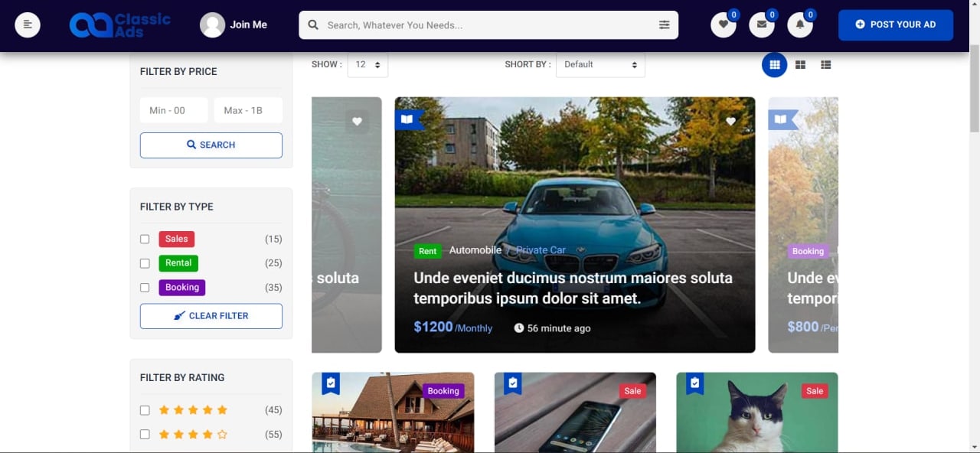Screen dimensions: 980x453
Task: Open favorites heart icon in header
Action: pos(723,24)
